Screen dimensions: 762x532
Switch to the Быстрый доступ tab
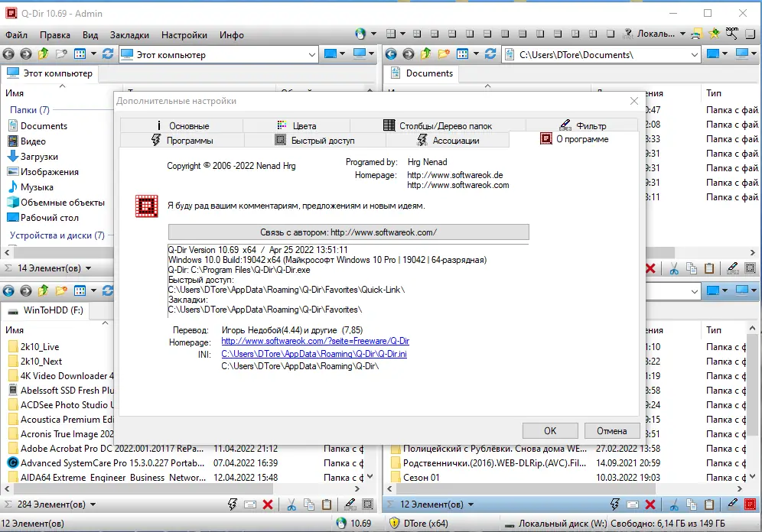click(x=315, y=141)
